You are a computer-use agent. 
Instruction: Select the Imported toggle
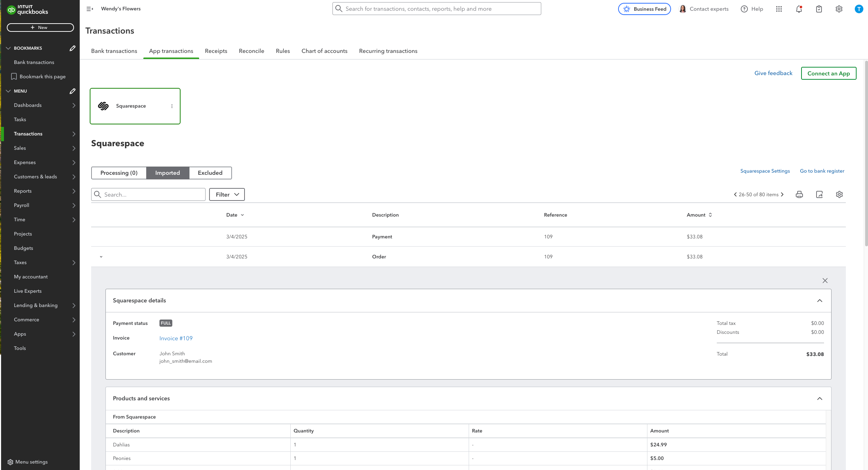pos(168,173)
